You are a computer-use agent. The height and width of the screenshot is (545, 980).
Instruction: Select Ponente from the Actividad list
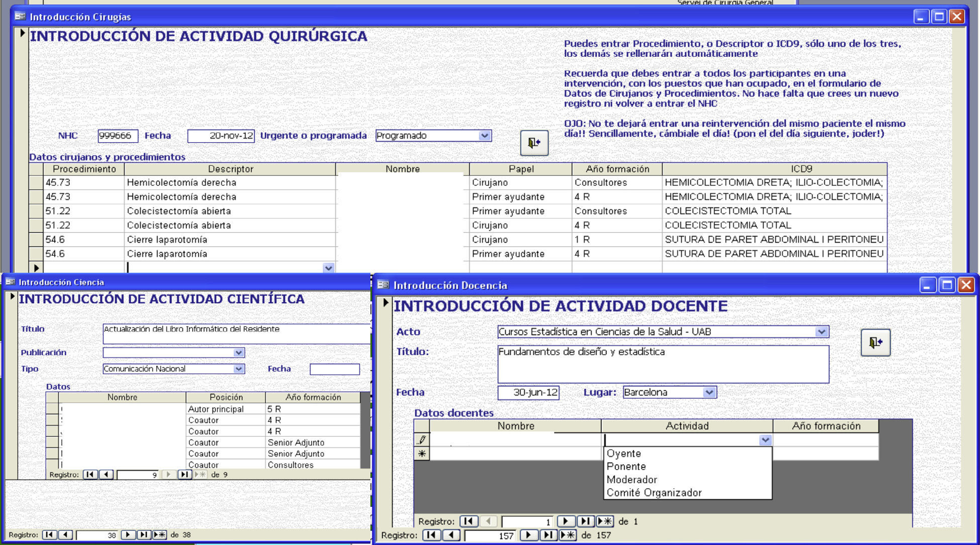(x=626, y=466)
